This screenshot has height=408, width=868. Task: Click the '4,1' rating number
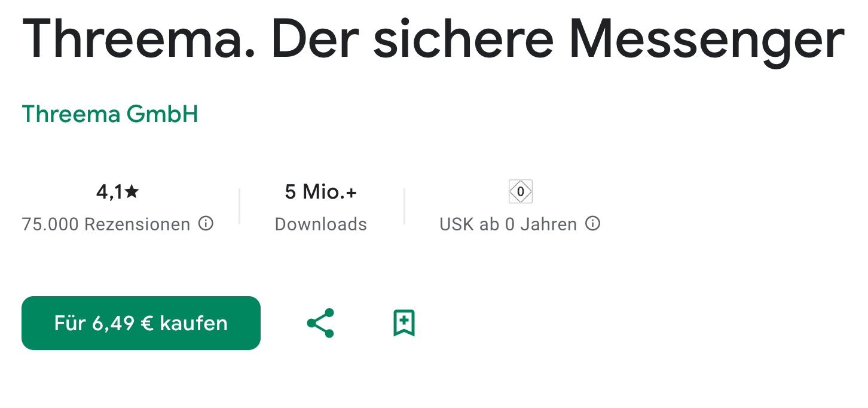(110, 192)
